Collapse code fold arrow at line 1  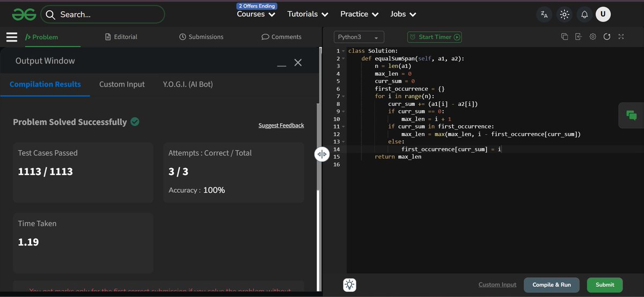click(x=343, y=51)
